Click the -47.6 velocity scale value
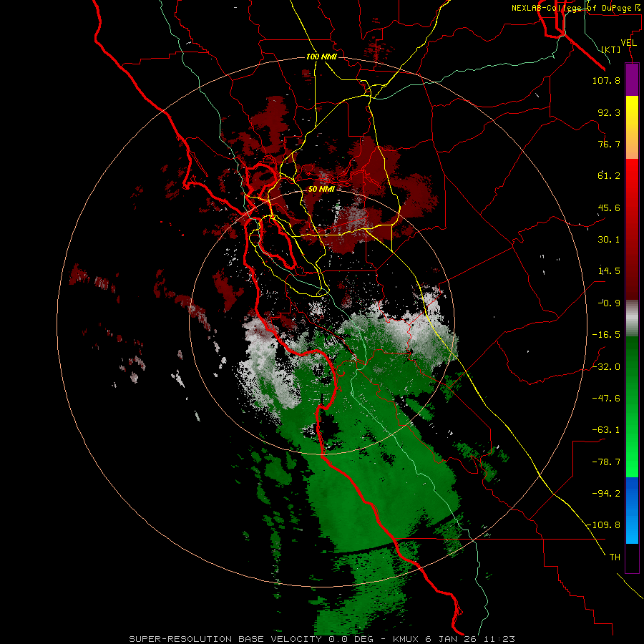Screen dimensions: 644x644 point(606,399)
